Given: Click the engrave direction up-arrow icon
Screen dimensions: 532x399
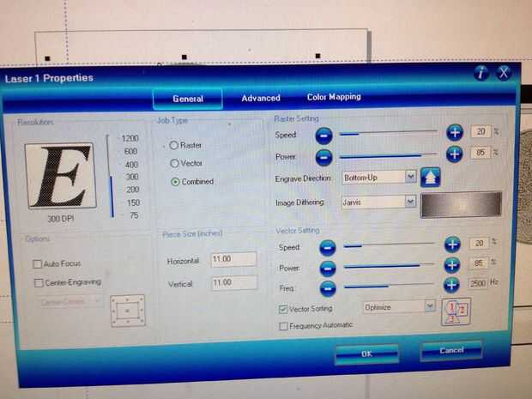Looking at the screenshot, I should coord(430,177).
